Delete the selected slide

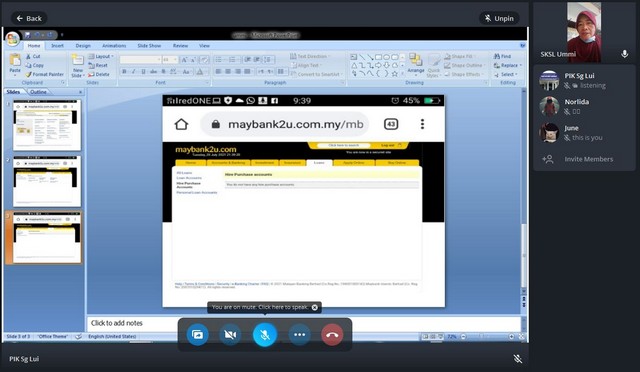[x=99, y=74]
